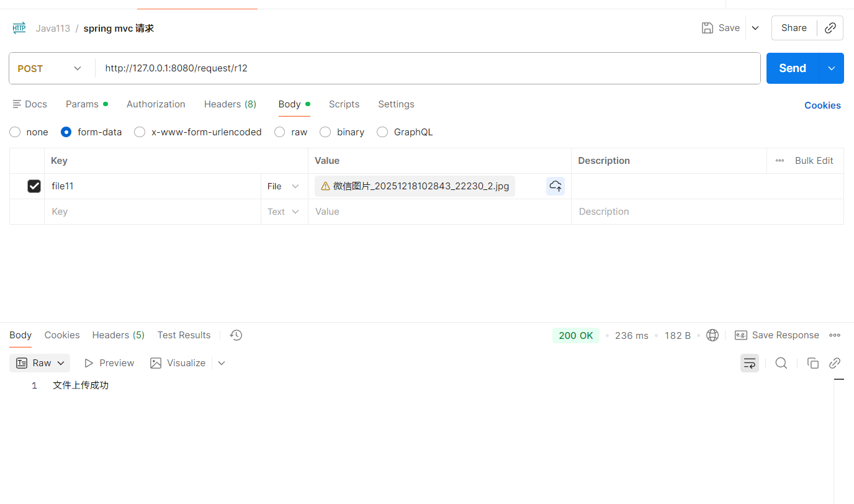Viewport: 854px width, 504px height.
Task: Click the HTTP request type icon
Action: click(19, 28)
